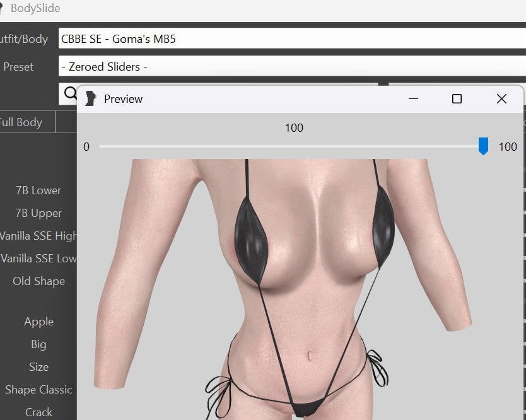This screenshot has height=420, width=526.
Task: Click the Apple slider label
Action: [x=38, y=322]
